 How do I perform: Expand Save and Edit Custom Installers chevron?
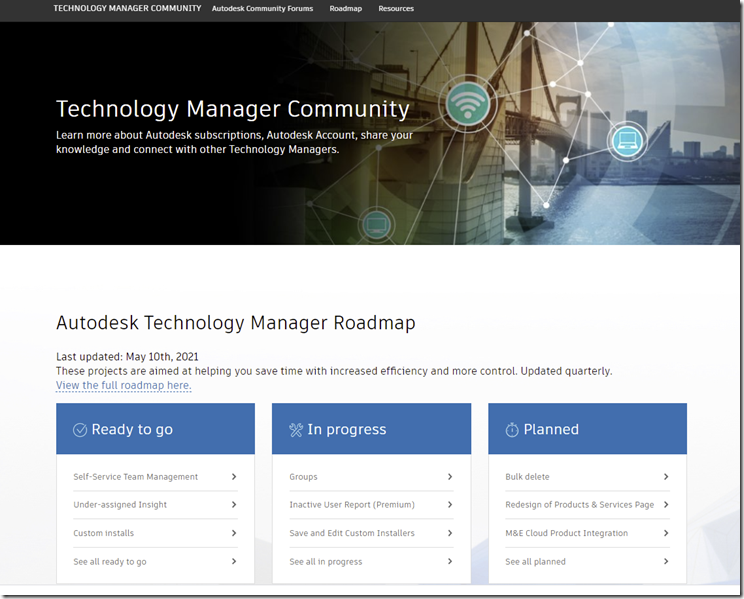click(x=450, y=533)
